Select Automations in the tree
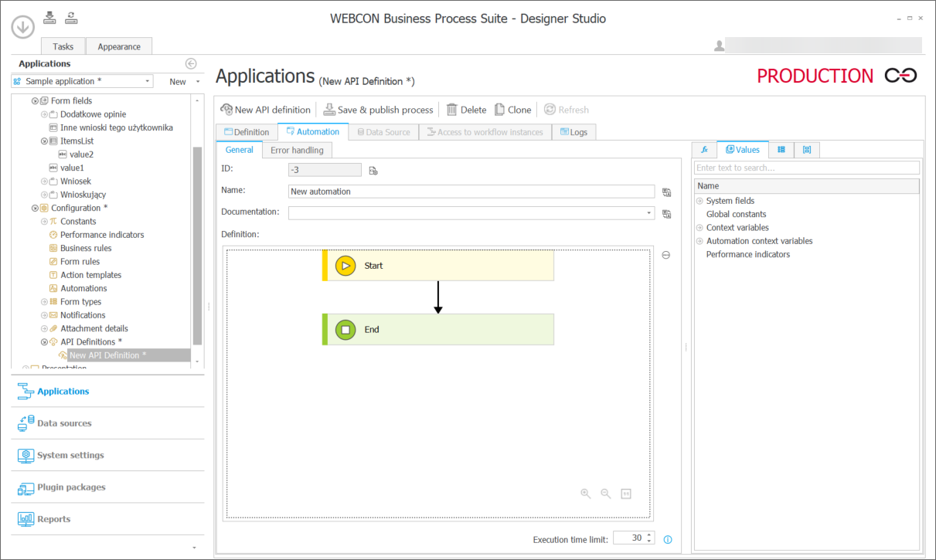 point(83,289)
